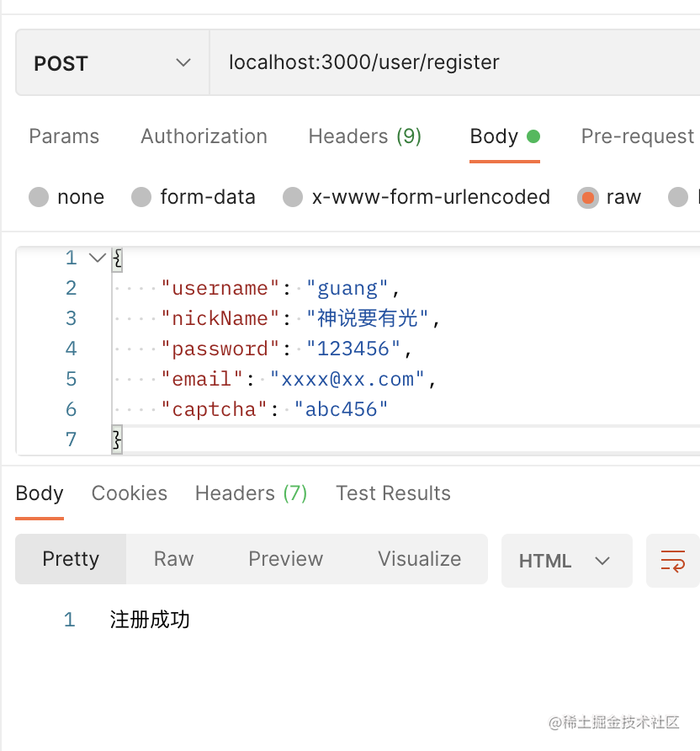The height and width of the screenshot is (751, 700).
Task: Click the captcha value in JSON body
Action: click(x=341, y=409)
